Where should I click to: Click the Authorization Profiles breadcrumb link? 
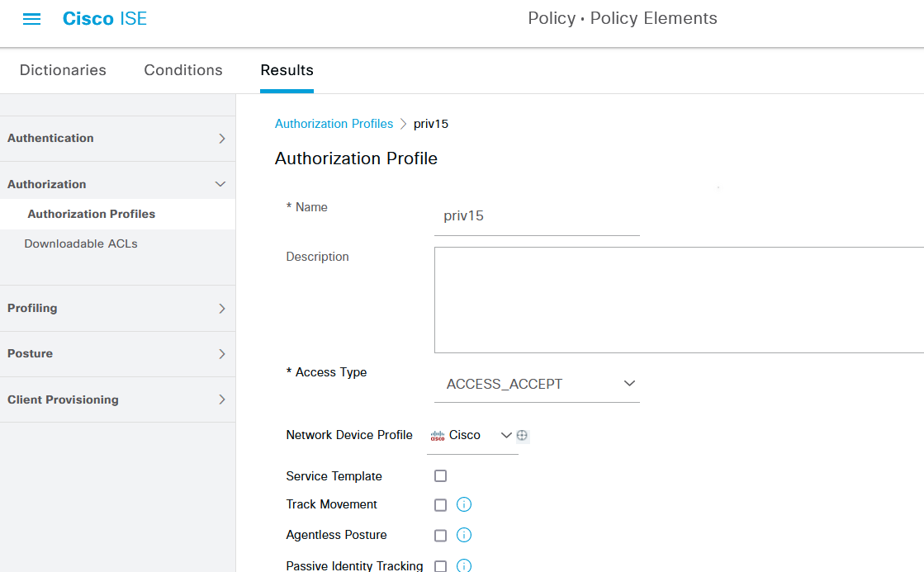tap(334, 124)
